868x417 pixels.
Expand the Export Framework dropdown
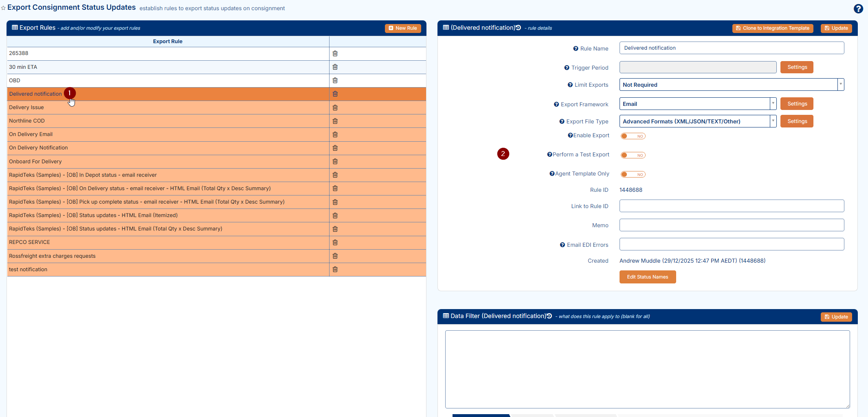click(773, 104)
